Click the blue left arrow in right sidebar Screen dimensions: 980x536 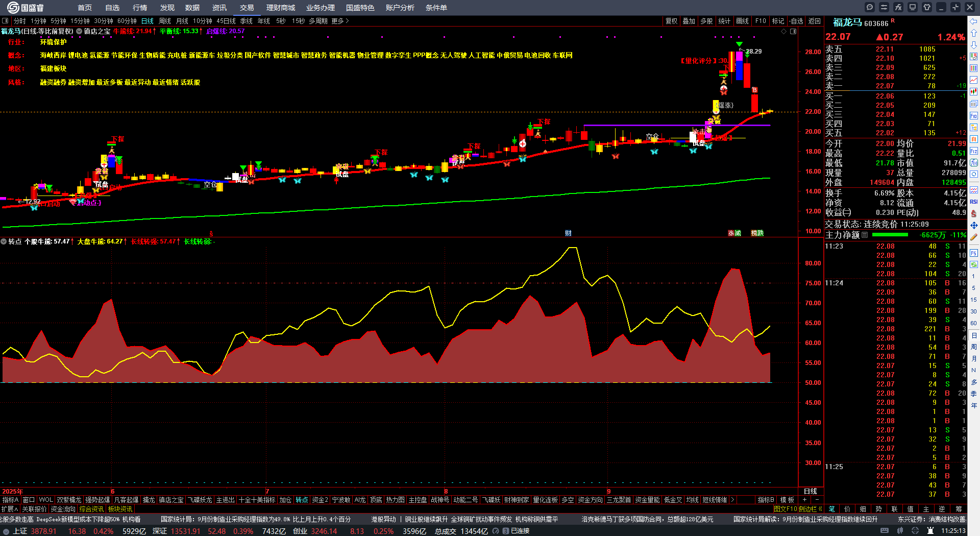pyautogui.click(x=974, y=21)
